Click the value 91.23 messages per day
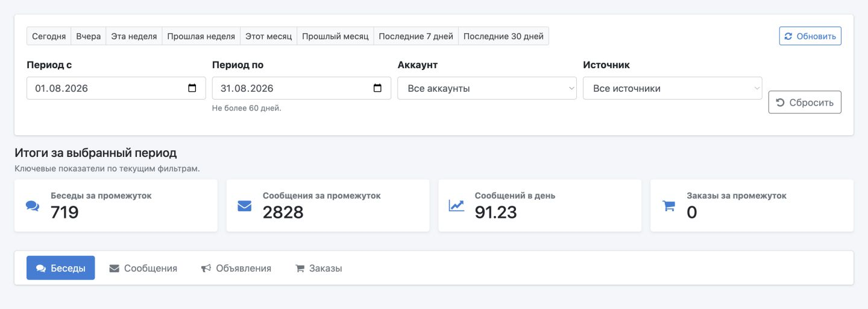Viewport: 868px width, 309px height. [496, 212]
